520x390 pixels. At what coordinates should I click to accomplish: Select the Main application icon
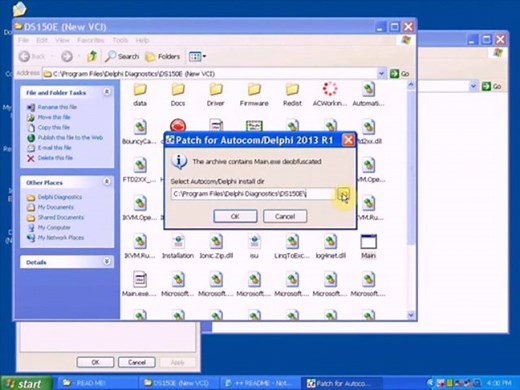tap(368, 247)
